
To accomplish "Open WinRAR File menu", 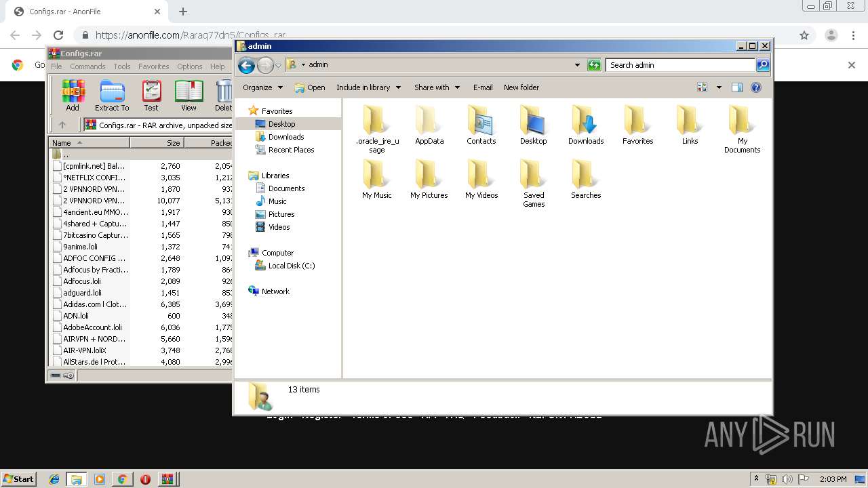I will (x=56, y=66).
